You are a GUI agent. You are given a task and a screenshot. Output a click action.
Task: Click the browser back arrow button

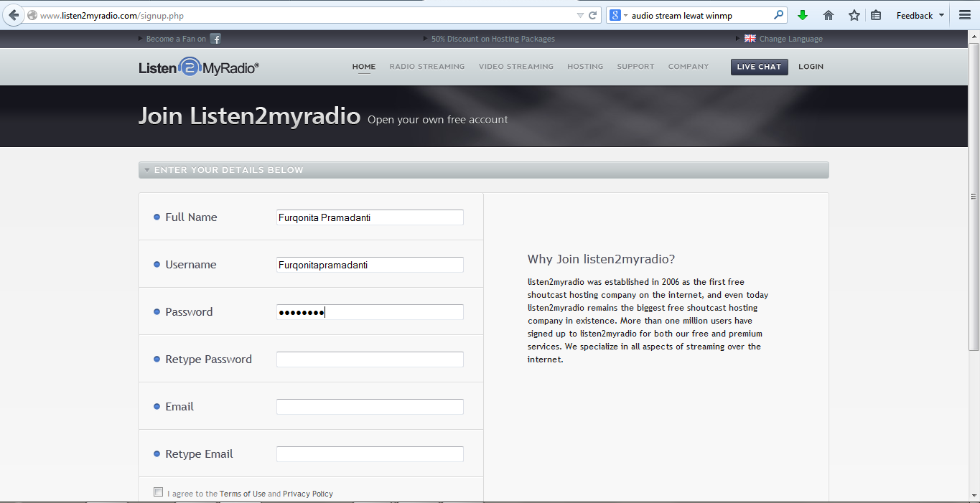pos(13,15)
